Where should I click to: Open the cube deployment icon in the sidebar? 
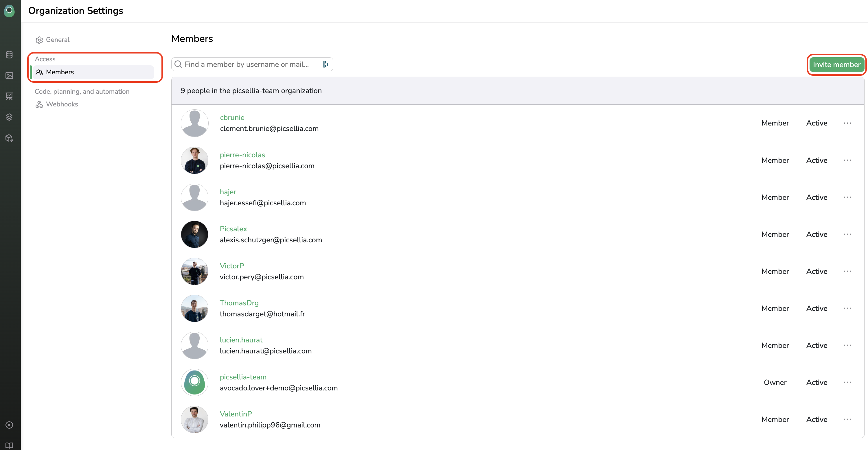coord(10,138)
